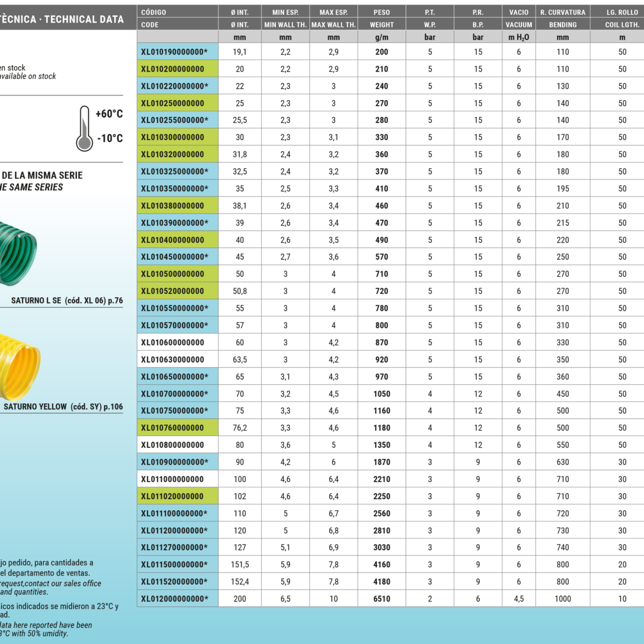
Task: Select the 4,5 vacuum value cell
Action: point(519,599)
